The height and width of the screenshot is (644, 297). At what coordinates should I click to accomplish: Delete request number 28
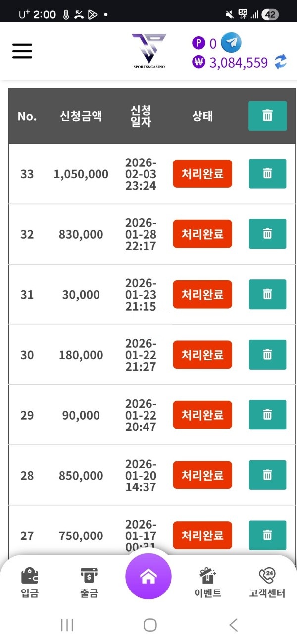pyautogui.click(x=267, y=475)
